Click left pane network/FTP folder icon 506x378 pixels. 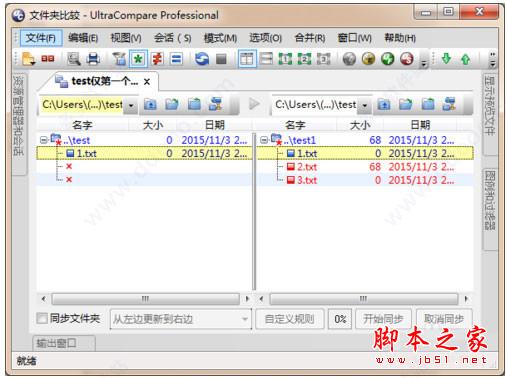[216, 104]
